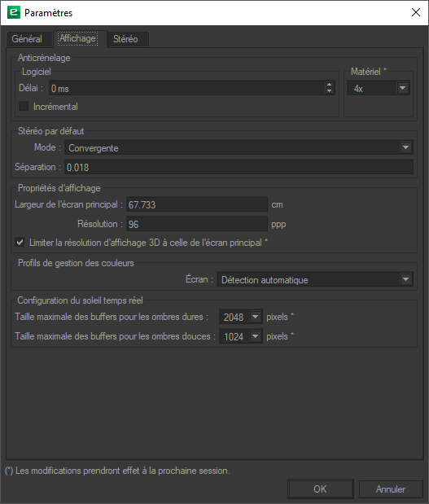Click the Stéréo par défaut label
Image resolution: width=429 pixels, height=504 pixels.
pos(50,131)
